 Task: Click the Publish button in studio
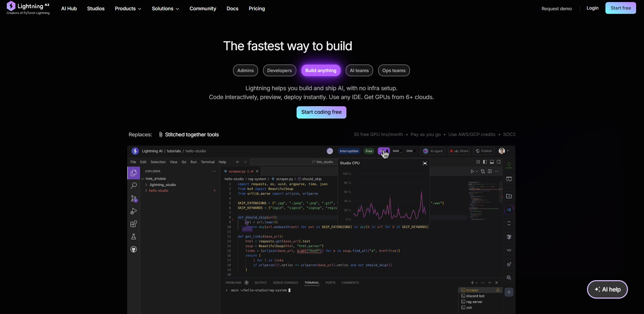tap(484, 151)
